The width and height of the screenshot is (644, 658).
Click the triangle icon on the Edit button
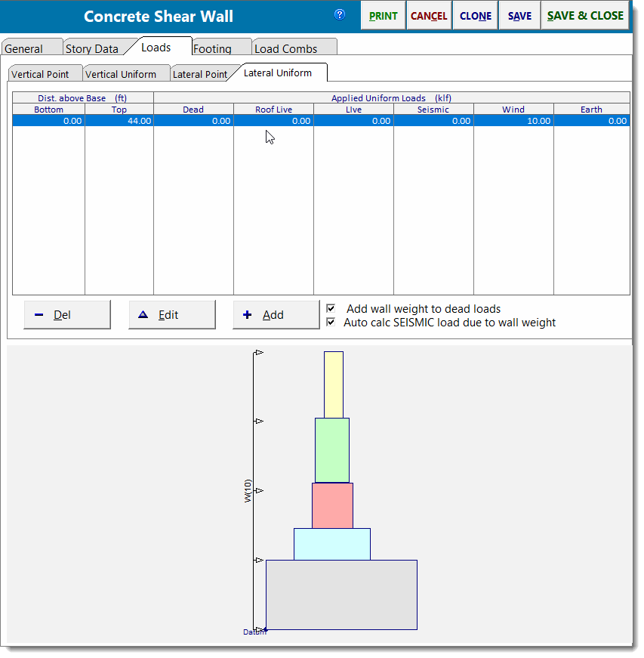pyautogui.click(x=143, y=314)
